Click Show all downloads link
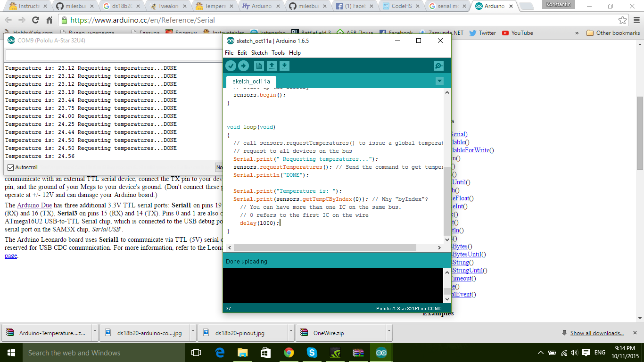Image resolution: width=644 pixels, height=362 pixels. click(597, 333)
